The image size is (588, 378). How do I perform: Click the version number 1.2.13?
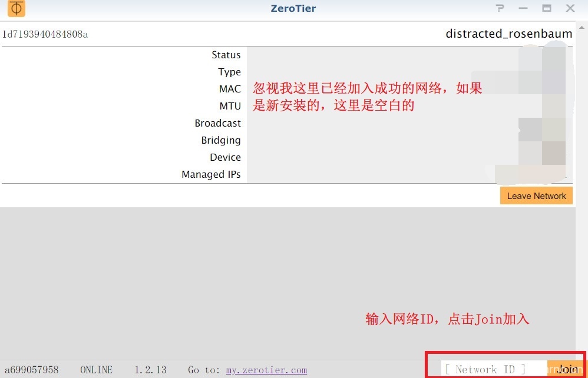(x=150, y=370)
